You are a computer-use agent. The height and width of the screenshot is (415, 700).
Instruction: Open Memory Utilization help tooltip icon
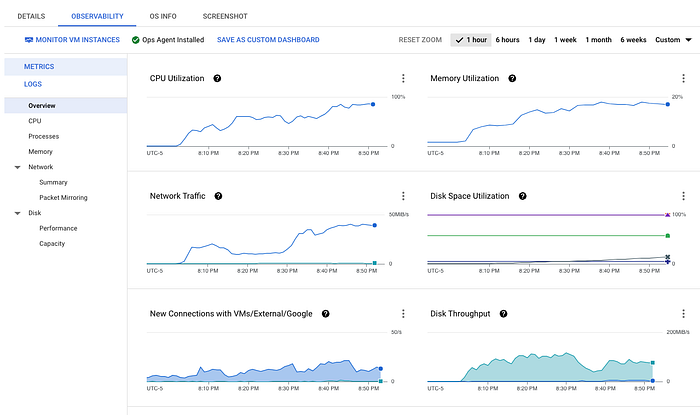[512, 78]
